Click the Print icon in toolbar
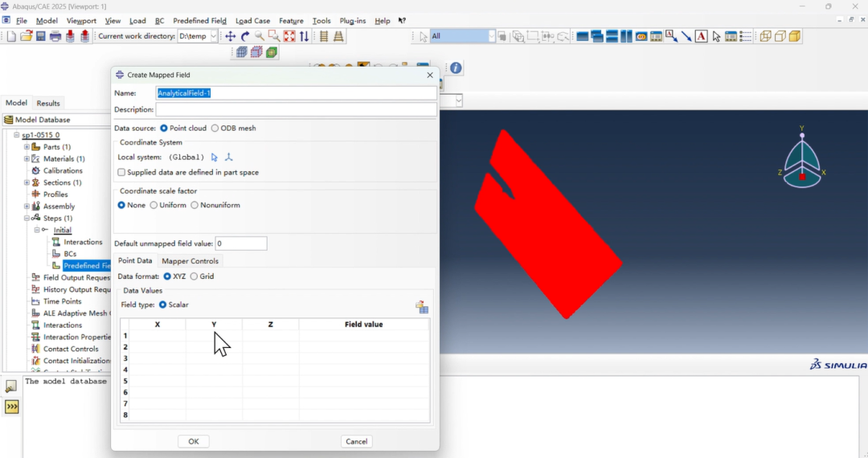This screenshot has width=868, height=458. 55,36
